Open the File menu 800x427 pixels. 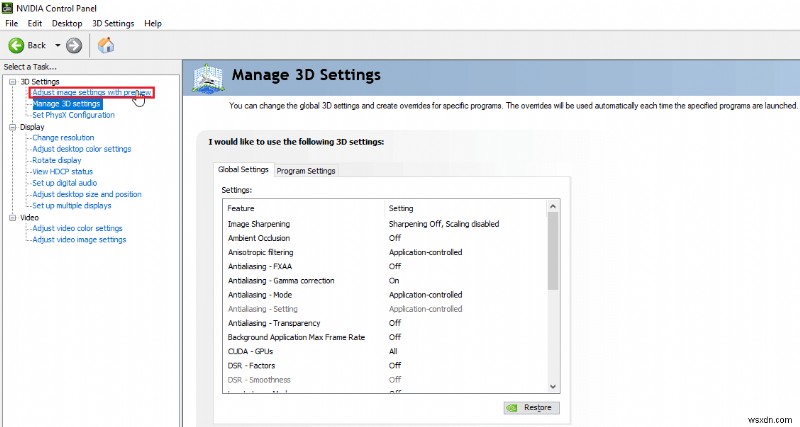pyautogui.click(x=11, y=23)
